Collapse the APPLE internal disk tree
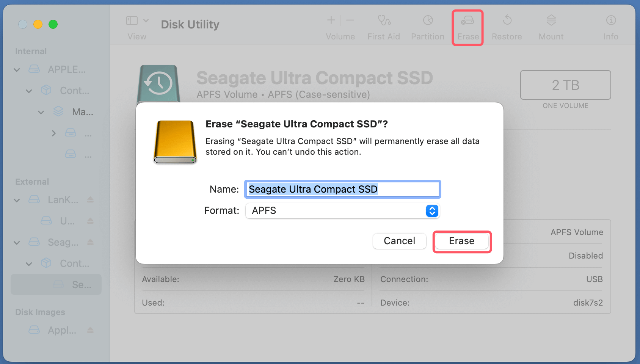640x364 pixels. [17, 69]
